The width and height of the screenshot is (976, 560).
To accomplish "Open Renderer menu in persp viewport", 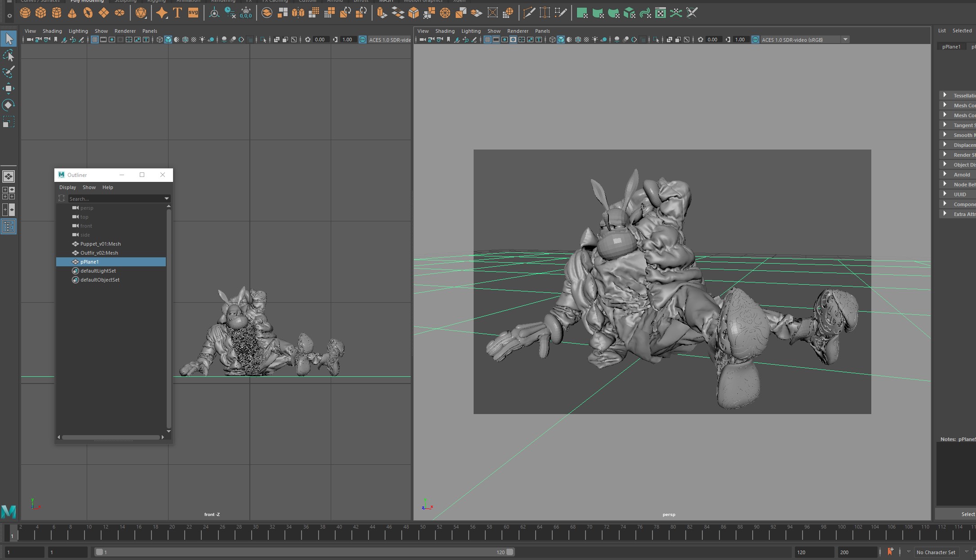I will [518, 31].
